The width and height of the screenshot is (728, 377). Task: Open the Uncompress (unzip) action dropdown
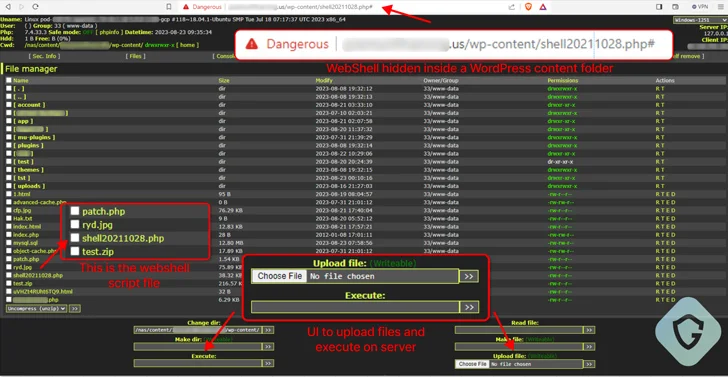36,308
